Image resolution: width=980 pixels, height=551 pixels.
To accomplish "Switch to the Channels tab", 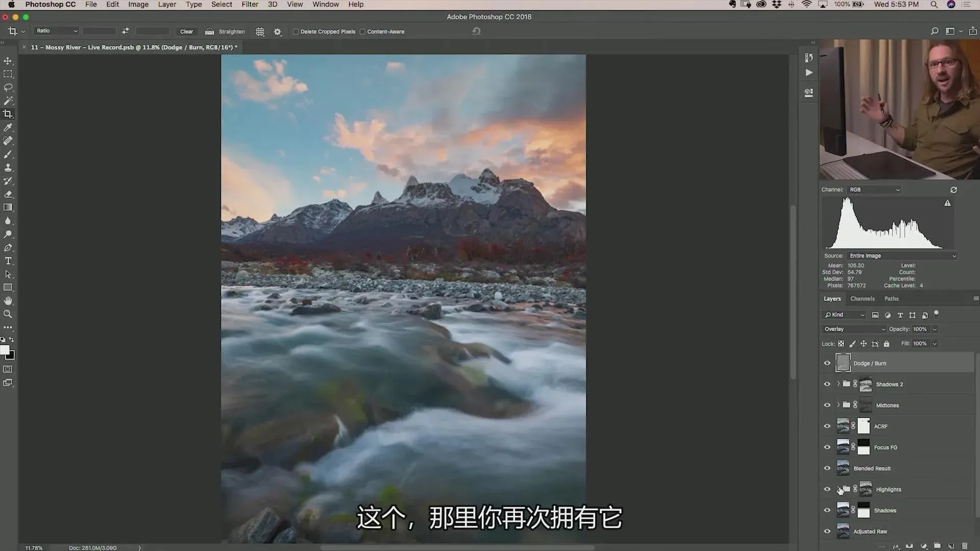I will pyautogui.click(x=862, y=299).
